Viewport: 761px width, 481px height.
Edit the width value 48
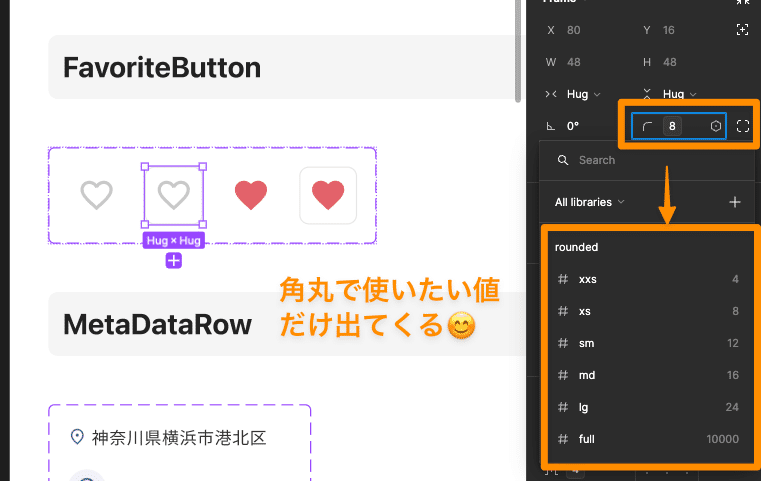click(574, 62)
